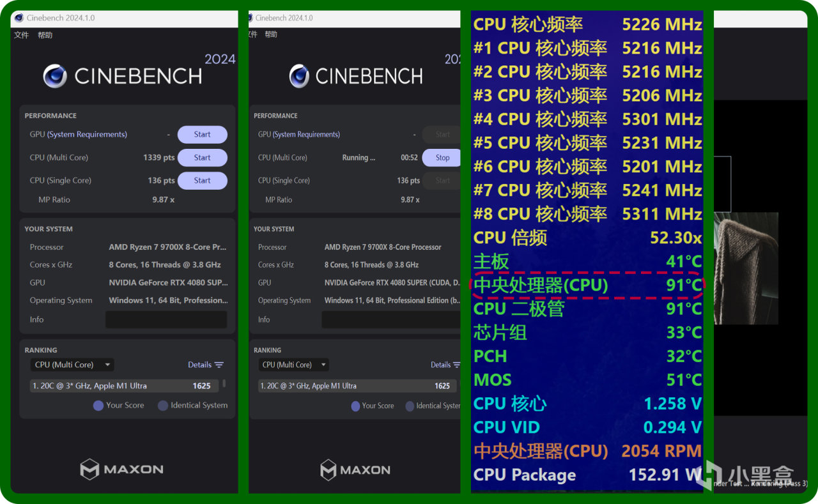The height and width of the screenshot is (504, 818).
Task: Open the 文件 menu in the left window
Action: pos(22,35)
